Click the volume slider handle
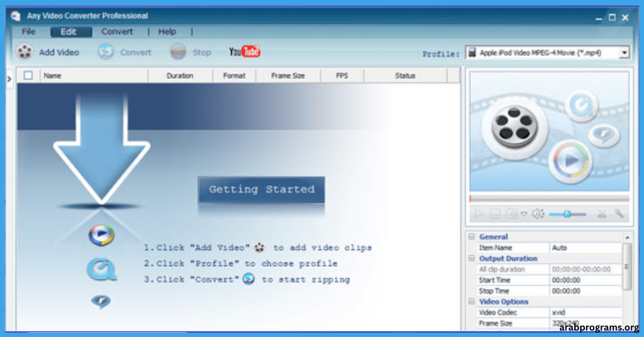644x337 pixels. (x=567, y=214)
